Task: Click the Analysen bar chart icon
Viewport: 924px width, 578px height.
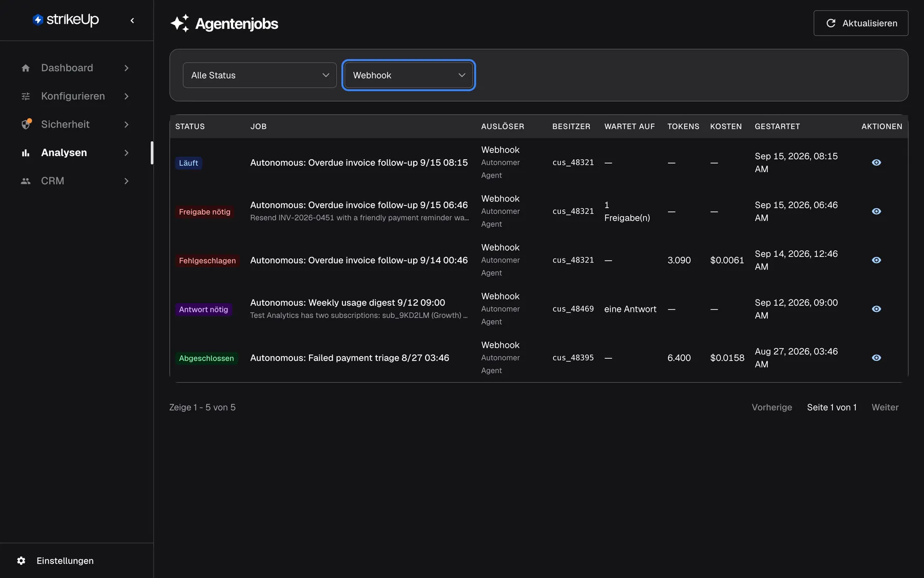Action: (26, 153)
